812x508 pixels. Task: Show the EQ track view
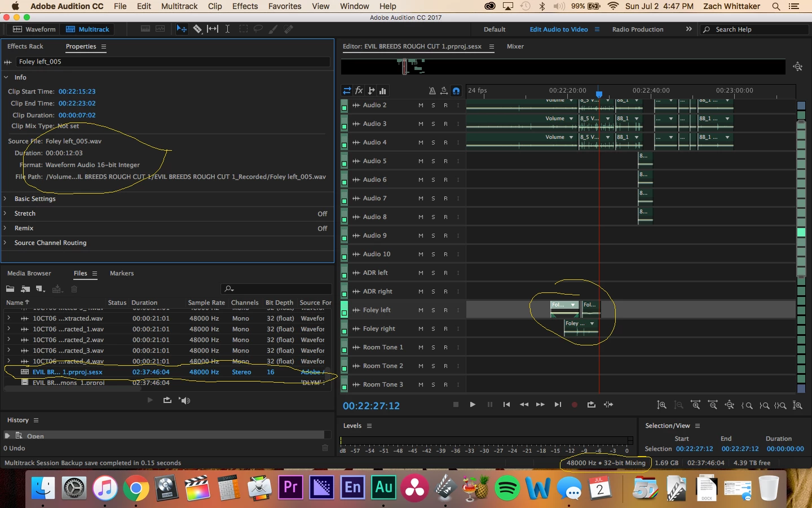(x=383, y=90)
